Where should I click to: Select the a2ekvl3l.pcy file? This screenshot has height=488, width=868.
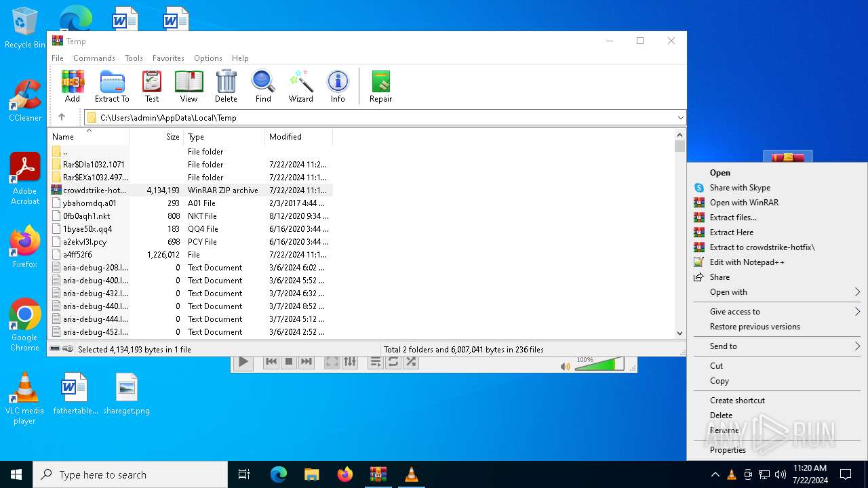(191, 242)
